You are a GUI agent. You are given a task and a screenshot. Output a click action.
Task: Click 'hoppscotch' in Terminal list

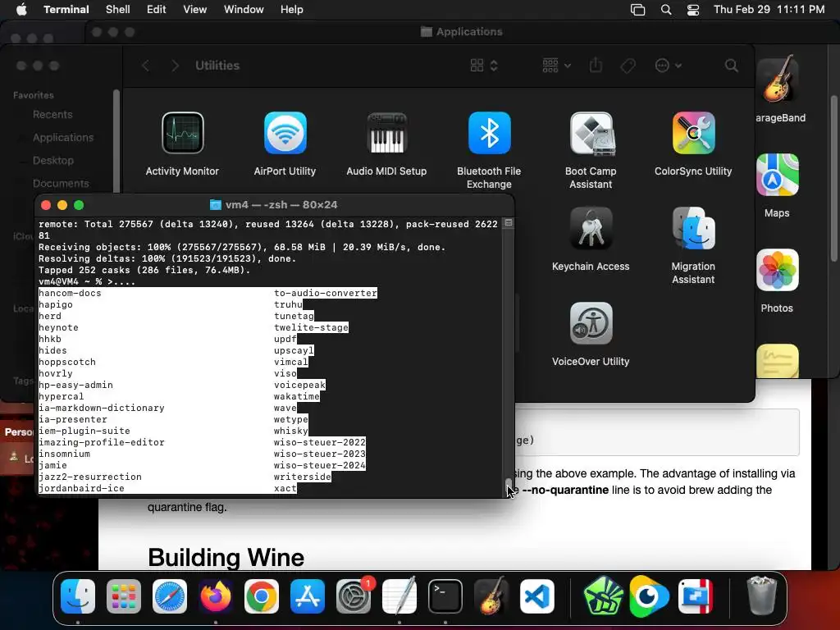(67, 362)
